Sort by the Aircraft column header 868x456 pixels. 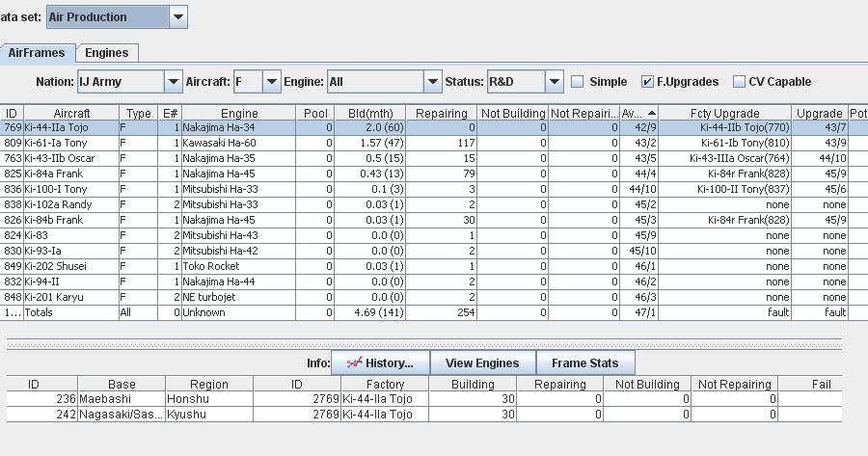tap(71, 113)
